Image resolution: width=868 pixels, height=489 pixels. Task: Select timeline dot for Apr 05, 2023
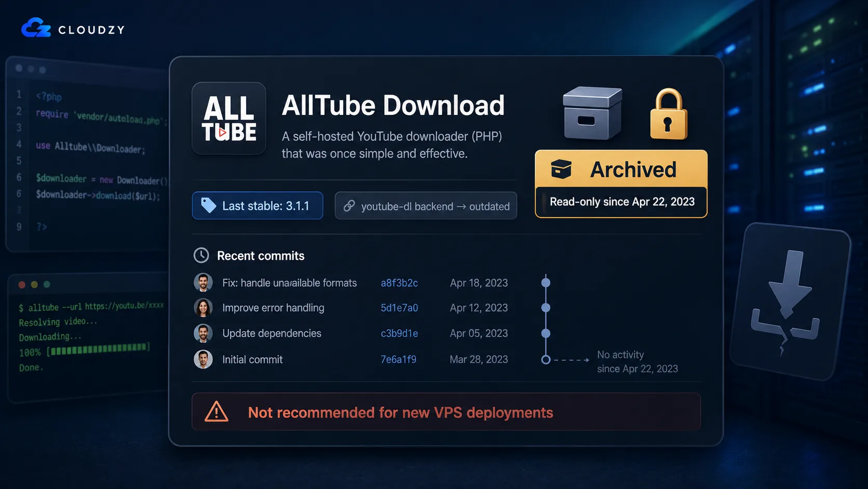click(546, 333)
